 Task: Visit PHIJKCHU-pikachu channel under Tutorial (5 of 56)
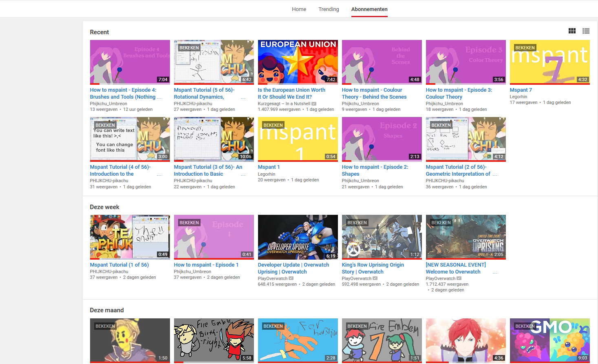[193, 104]
